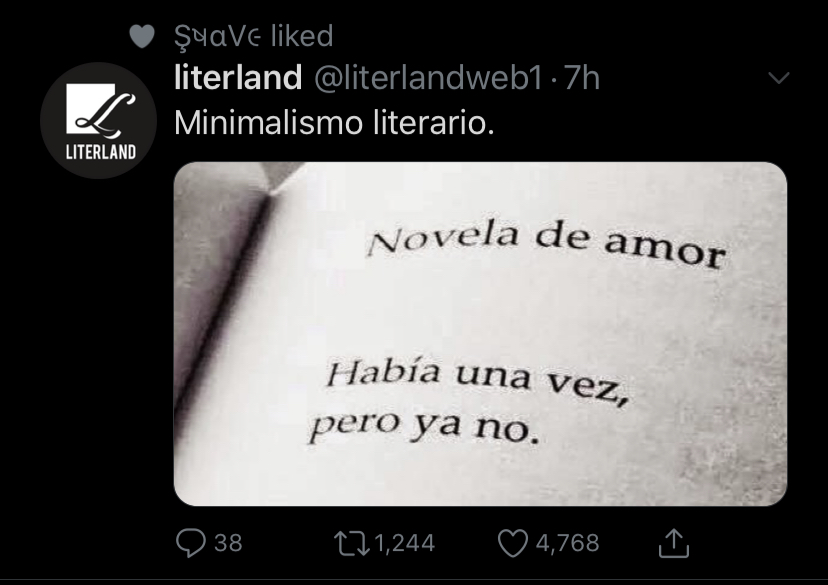828x585 pixels.
Task: Open the literland display name
Action: click(238, 77)
